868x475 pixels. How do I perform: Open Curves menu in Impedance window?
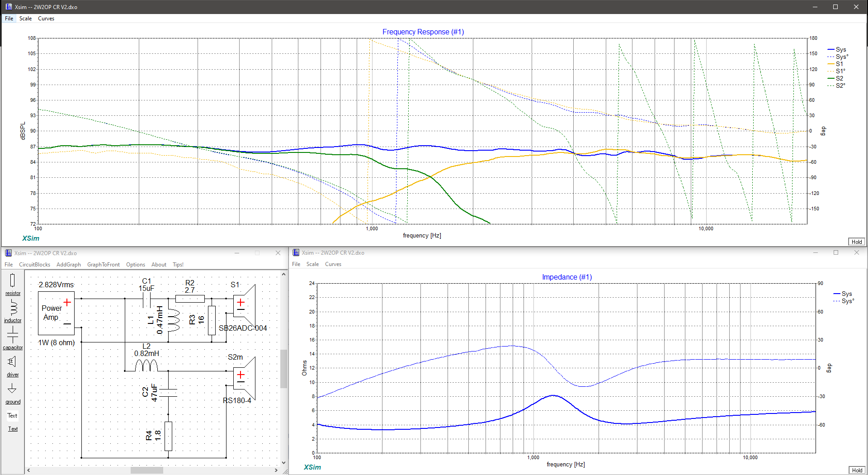coord(333,264)
